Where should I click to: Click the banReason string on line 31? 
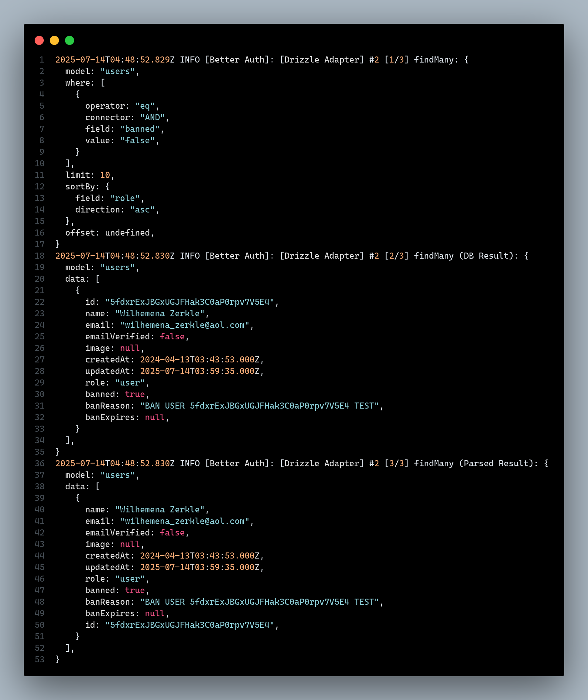259,406
